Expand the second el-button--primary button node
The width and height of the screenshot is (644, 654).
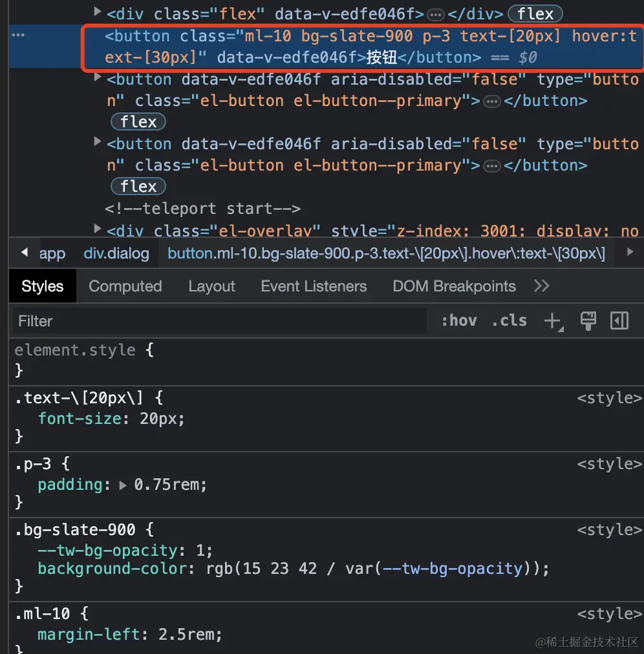point(97,142)
